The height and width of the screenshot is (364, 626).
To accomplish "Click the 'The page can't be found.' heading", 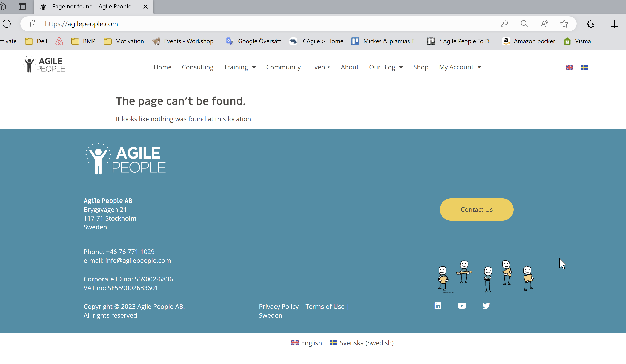I will click(x=181, y=101).
